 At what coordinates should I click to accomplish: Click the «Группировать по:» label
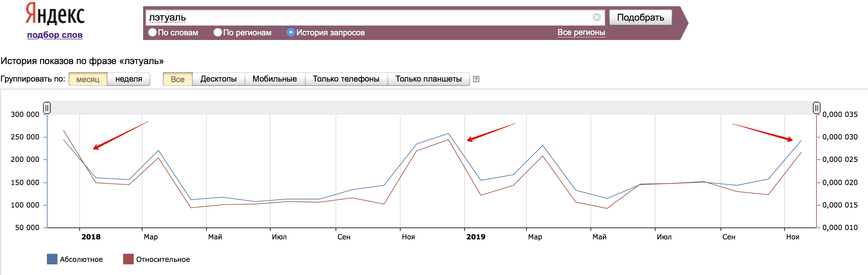click(33, 79)
